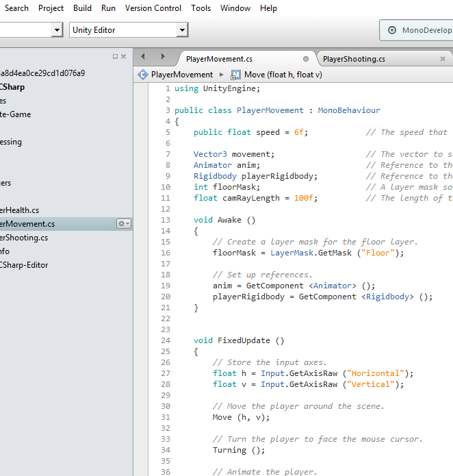Expand the breadcrumb separator arrow

point(222,75)
